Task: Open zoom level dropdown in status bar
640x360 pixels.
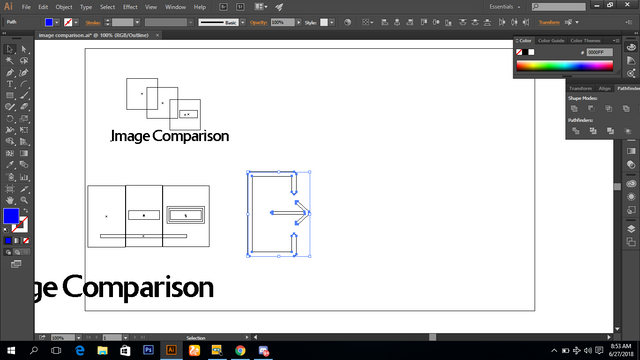Action: point(78,338)
